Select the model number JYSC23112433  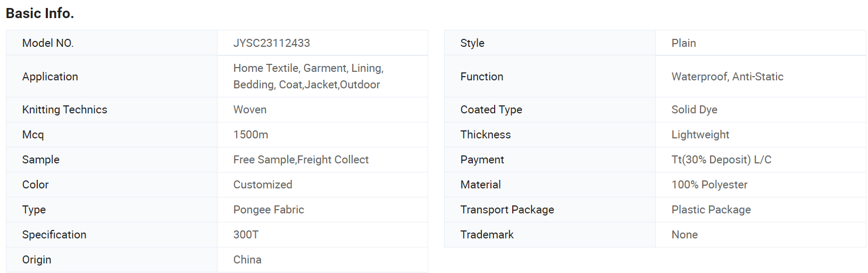271,43
